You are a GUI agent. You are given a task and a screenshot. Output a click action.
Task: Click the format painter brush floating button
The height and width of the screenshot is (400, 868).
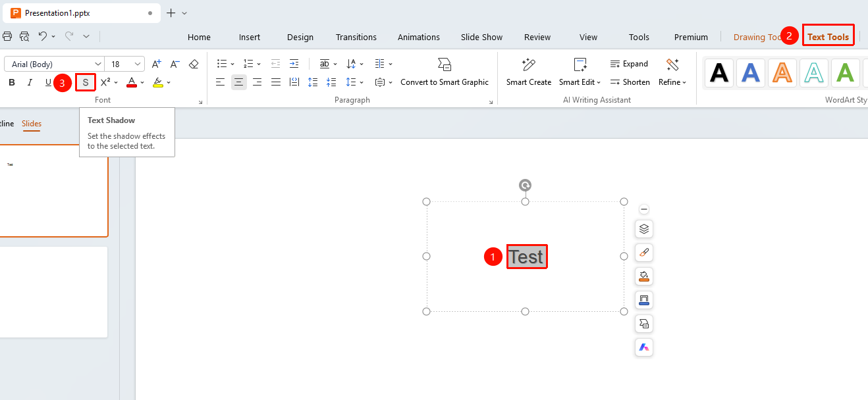[x=644, y=253]
